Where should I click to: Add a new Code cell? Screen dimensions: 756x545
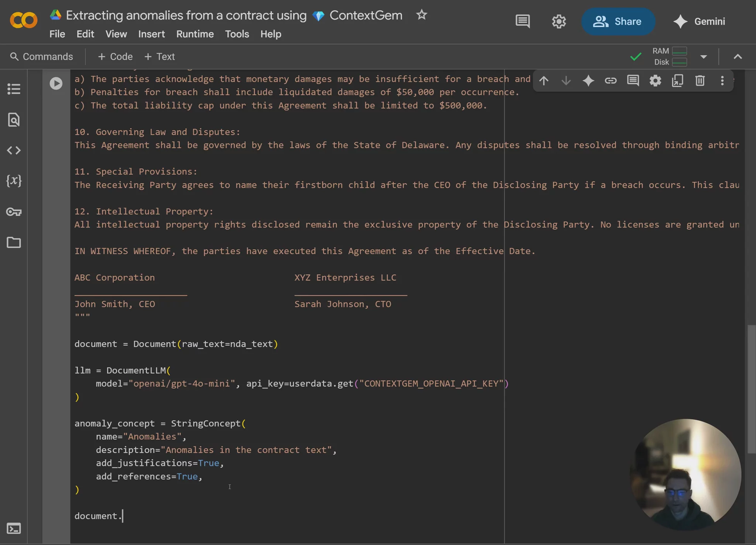coord(115,57)
